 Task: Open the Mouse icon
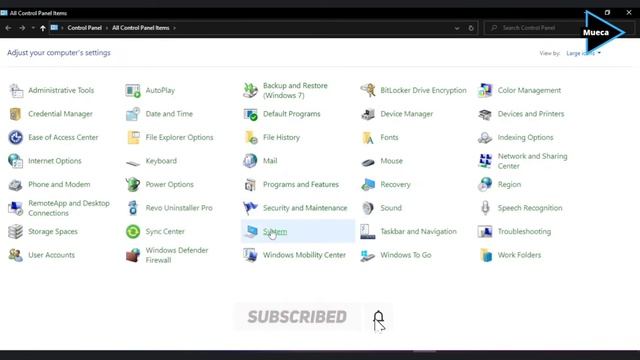coord(368,162)
